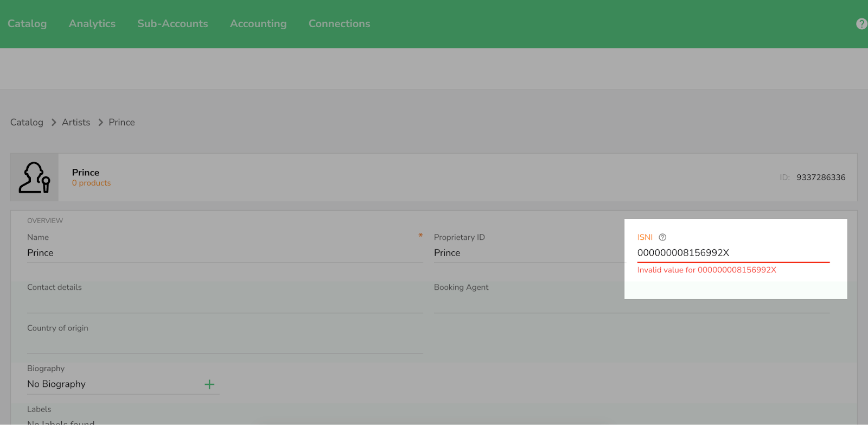Open the Accounting menu
Screen dimensions: 868x425
(x=258, y=24)
